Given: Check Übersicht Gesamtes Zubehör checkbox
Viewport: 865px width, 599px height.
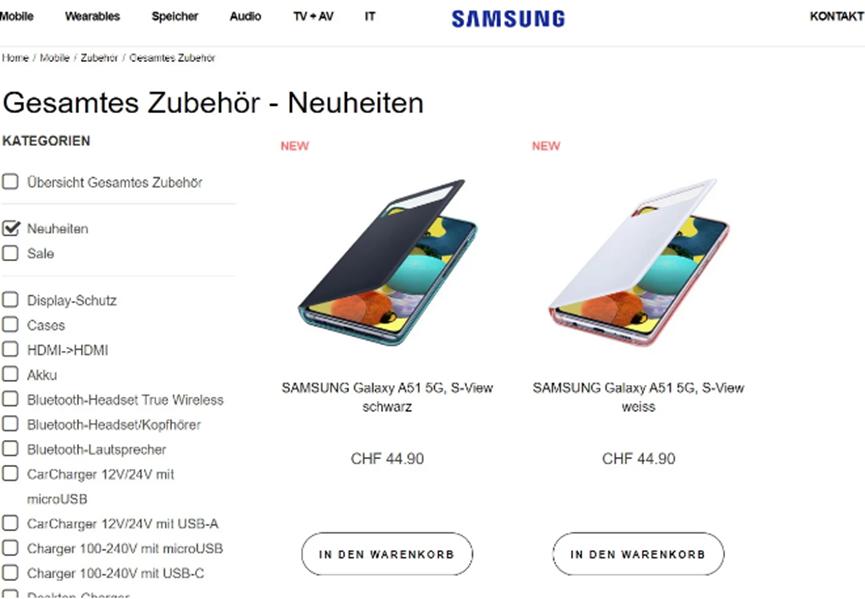Looking at the screenshot, I should [11, 182].
